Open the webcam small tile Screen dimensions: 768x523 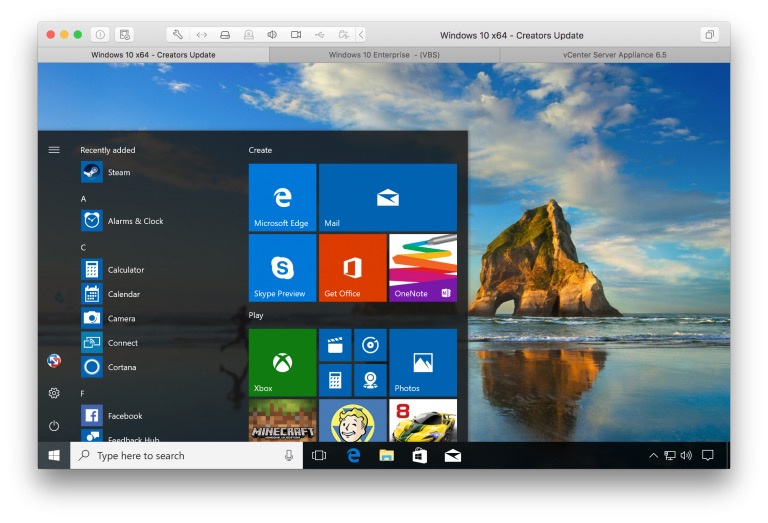point(370,380)
